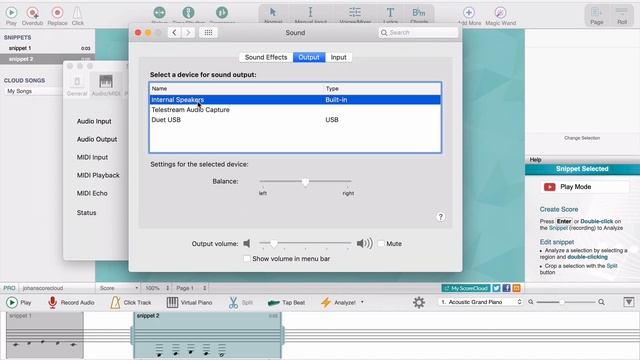Open the gear settings in bottom toolbar
The image size is (640, 360).
tap(419, 302)
